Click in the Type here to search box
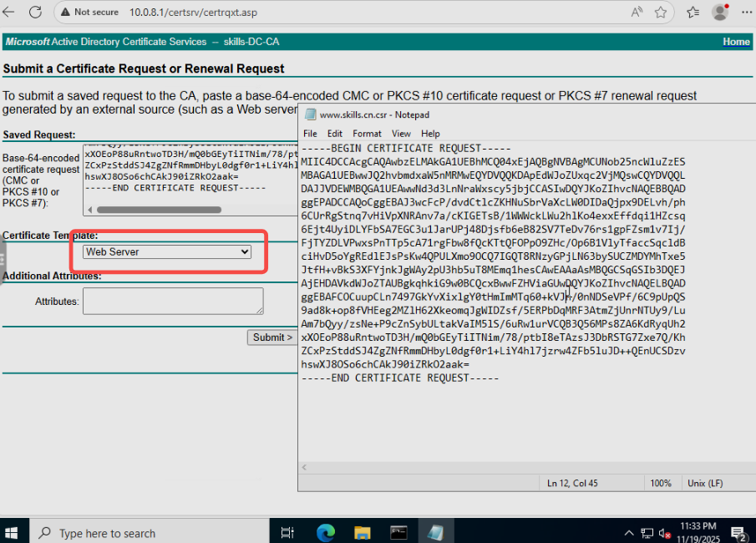Image resolution: width=756 pixels, height=543 pixels. tap(150, 532)
